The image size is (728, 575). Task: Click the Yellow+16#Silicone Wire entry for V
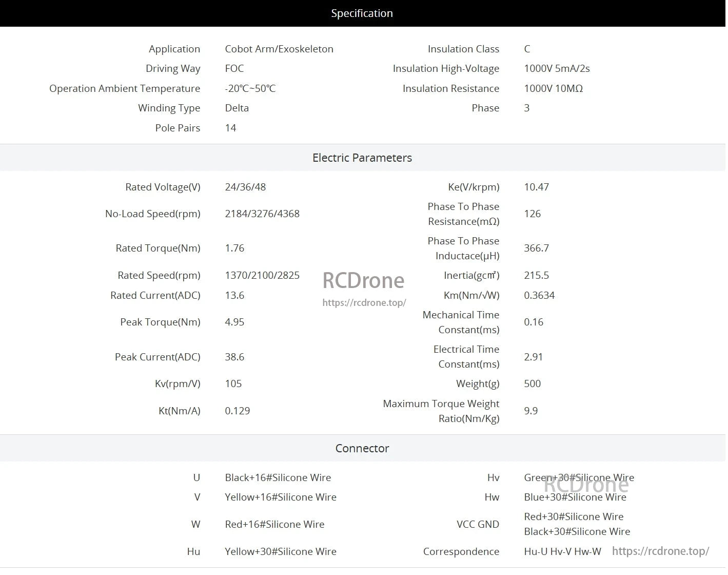coord(280,497)
